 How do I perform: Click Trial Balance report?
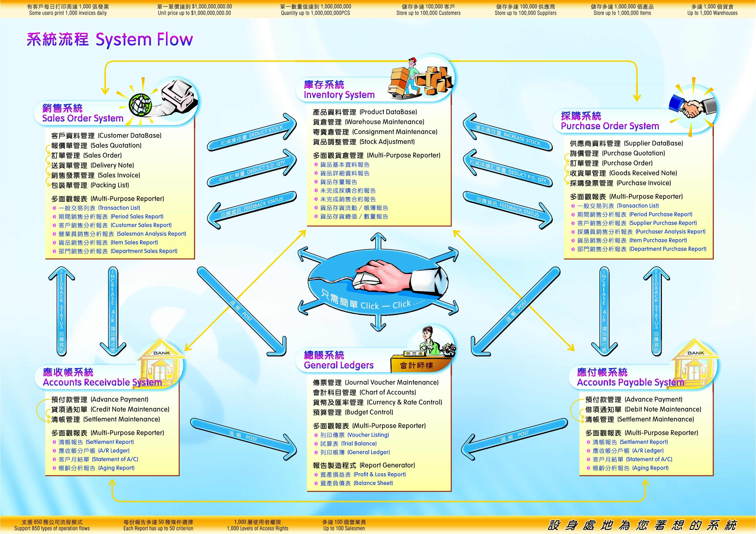(x=348, y=444)
